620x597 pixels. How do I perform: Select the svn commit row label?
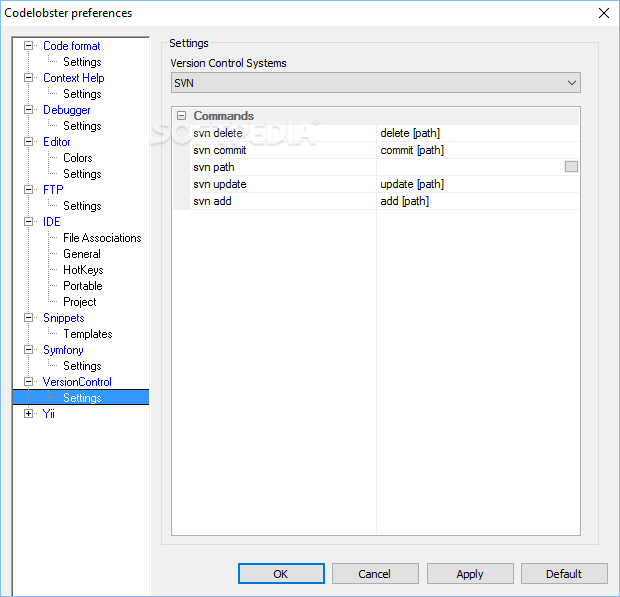point(219,150)
